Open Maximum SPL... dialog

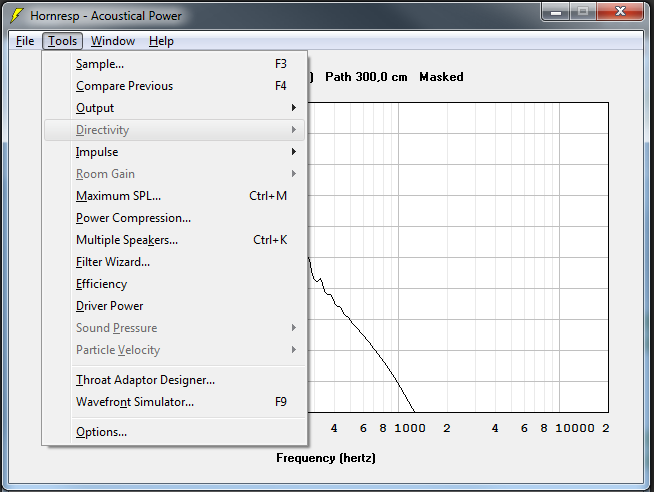[x=174, y=196]
